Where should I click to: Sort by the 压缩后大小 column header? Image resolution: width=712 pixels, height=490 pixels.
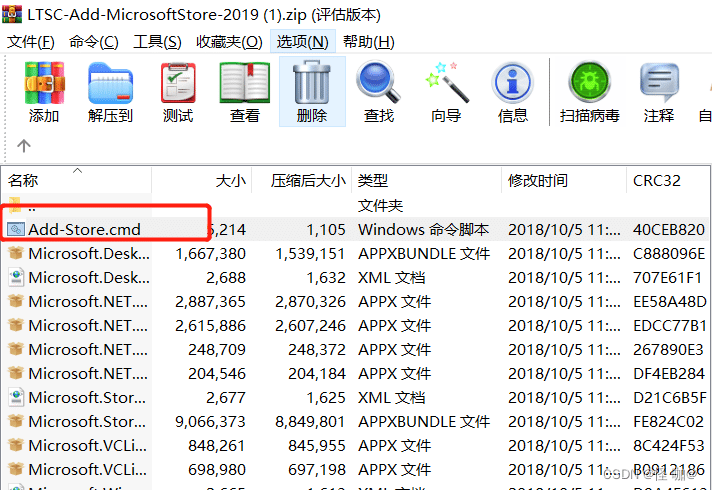coord(302,181)
